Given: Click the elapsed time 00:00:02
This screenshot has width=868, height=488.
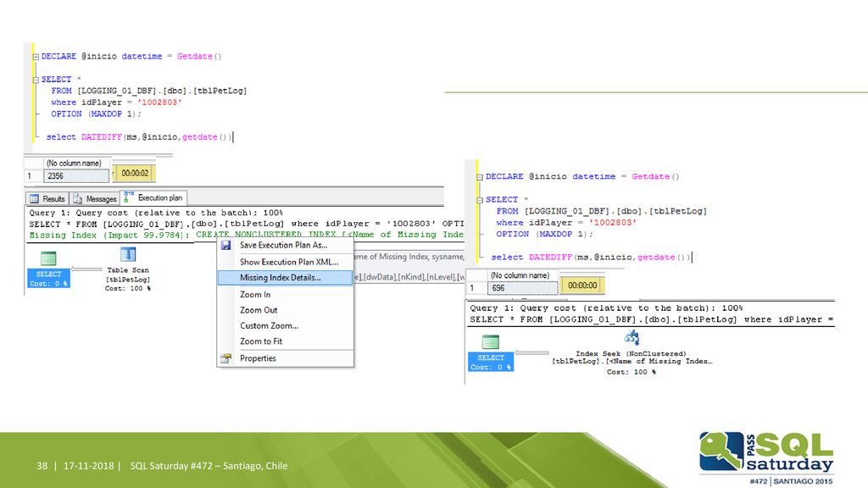Looking at the screenshot, I should click(x=135, y=173).
